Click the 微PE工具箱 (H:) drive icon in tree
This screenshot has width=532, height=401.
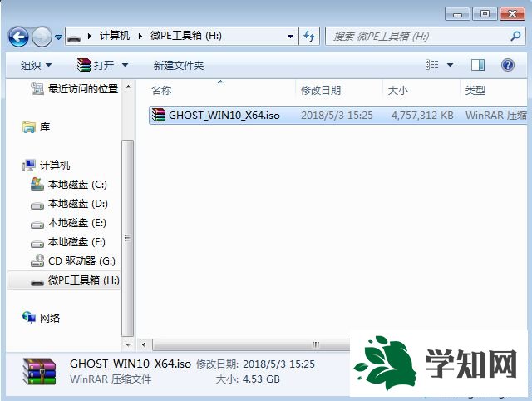click(x=37, y=282)
